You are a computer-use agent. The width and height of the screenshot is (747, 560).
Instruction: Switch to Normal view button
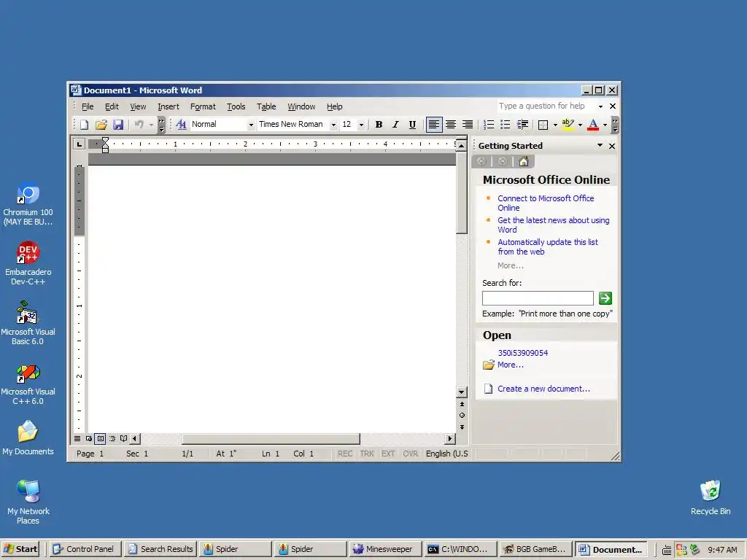[77, 438]
